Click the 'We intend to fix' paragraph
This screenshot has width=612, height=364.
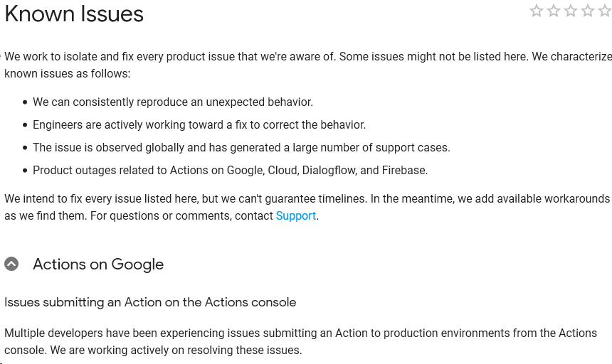pyautogui.click(x=307, y=208)
